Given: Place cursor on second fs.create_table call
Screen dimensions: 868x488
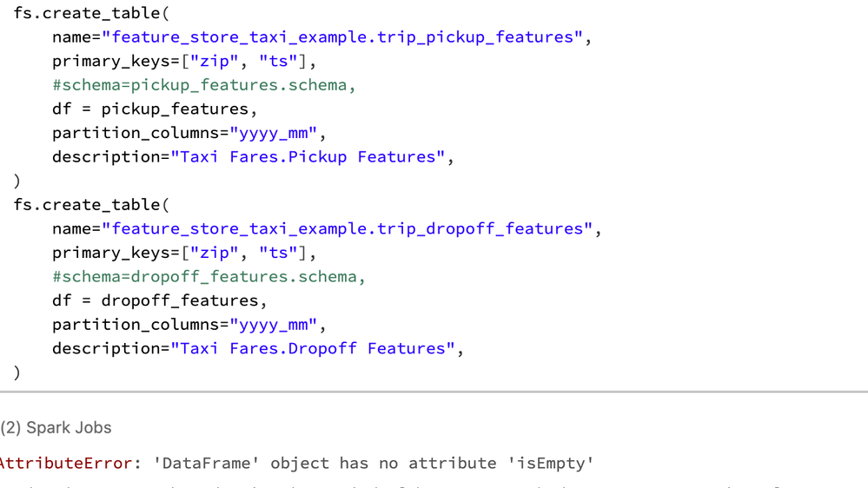Looking at the screenshot, I should 87,205.
